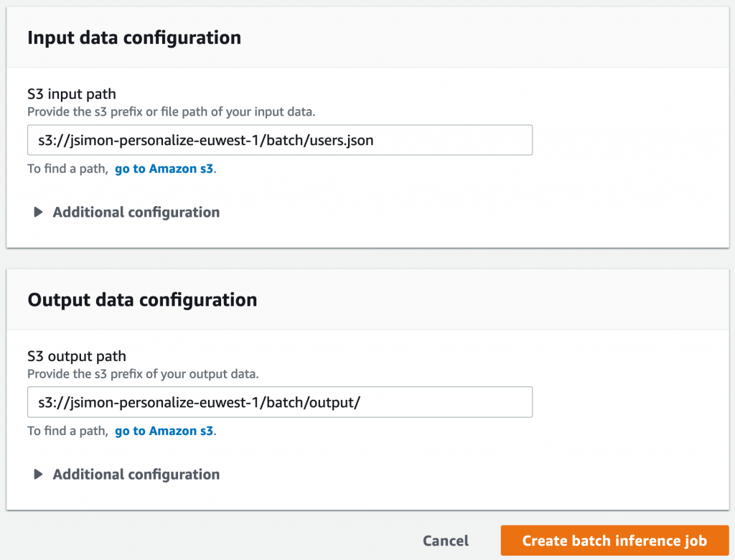The height and width of the screenshot is (560, 735).
Task: Open 'go to Amazon s3' link below output path
Action: click(164, 431)
